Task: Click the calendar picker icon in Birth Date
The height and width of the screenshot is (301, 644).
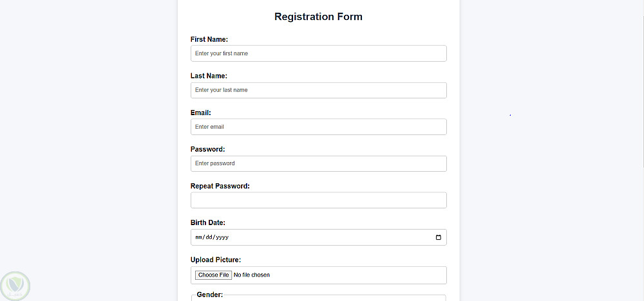Action: pyautogui.click(x=439, y=237)
